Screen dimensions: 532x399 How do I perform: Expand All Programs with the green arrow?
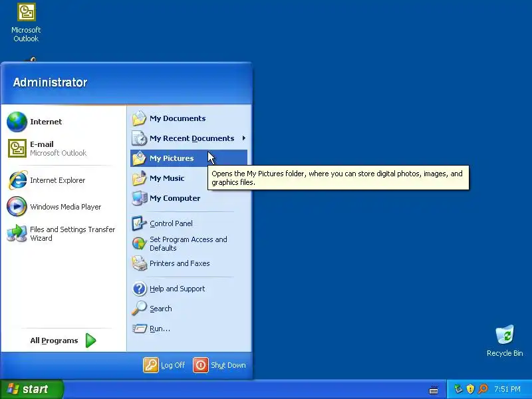90,340
